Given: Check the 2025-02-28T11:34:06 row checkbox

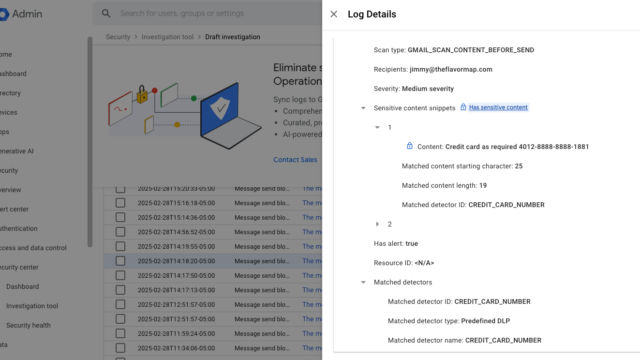Looking at the screenshot, I should click(120, 348).
